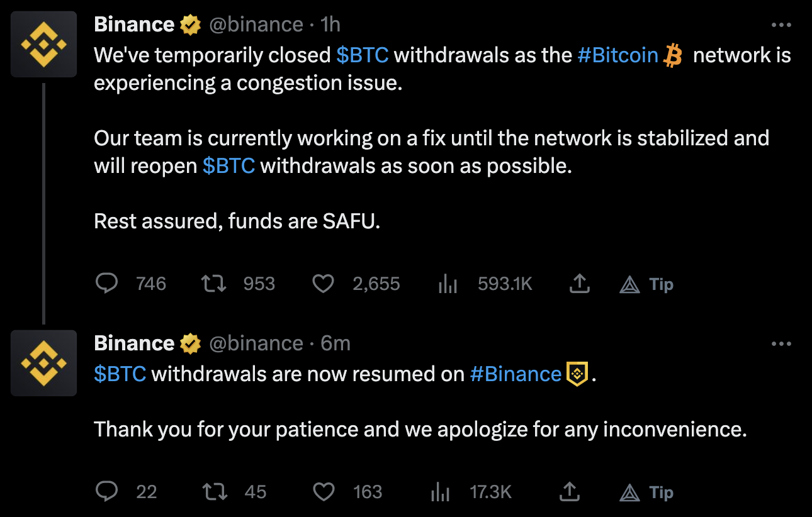Open more options for the first tweet
The image size is (812, 517).
pos(781,25)
